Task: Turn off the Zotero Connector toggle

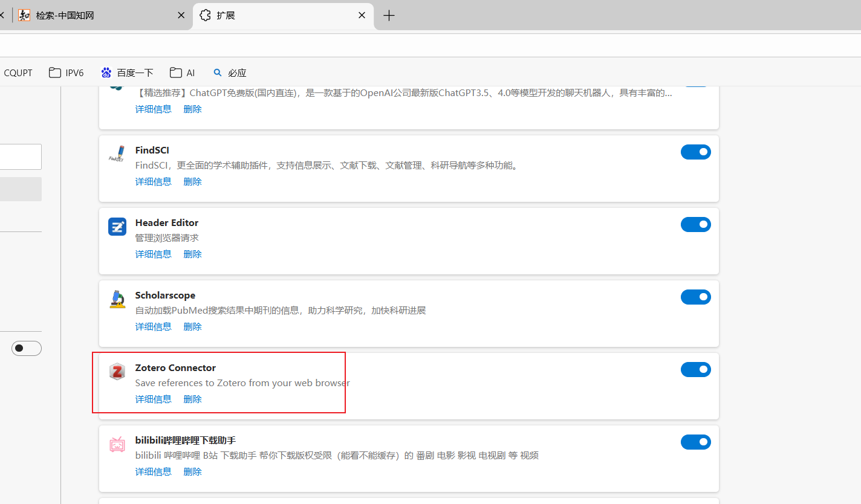Action: point(696,369)
